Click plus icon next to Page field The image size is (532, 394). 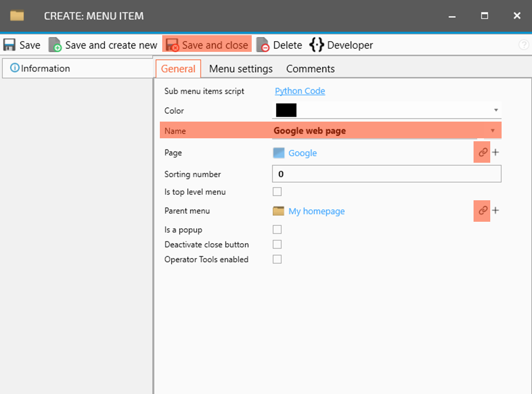coord(496,153)
